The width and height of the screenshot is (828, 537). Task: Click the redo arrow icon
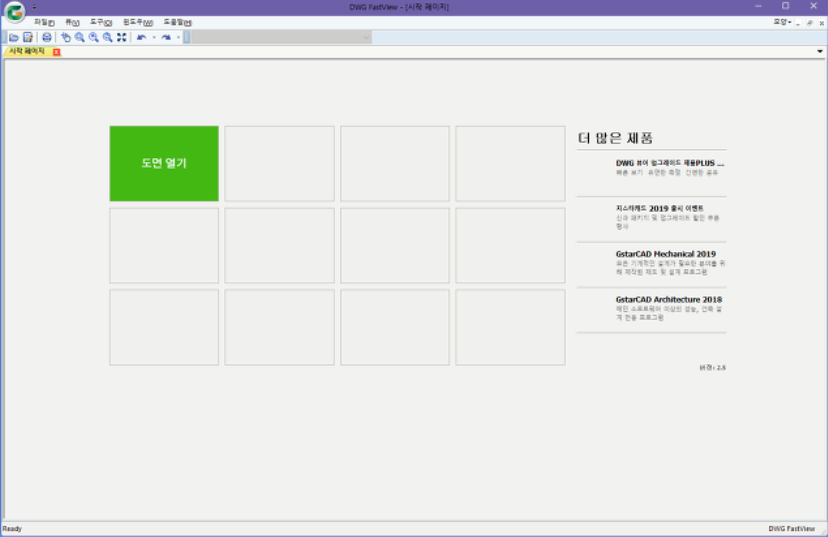(x=166, y=37)
